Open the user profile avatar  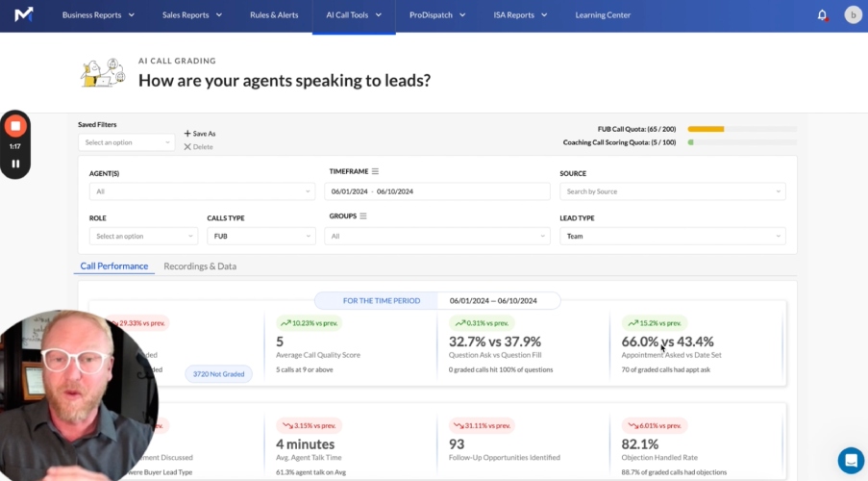pos(853,15)
